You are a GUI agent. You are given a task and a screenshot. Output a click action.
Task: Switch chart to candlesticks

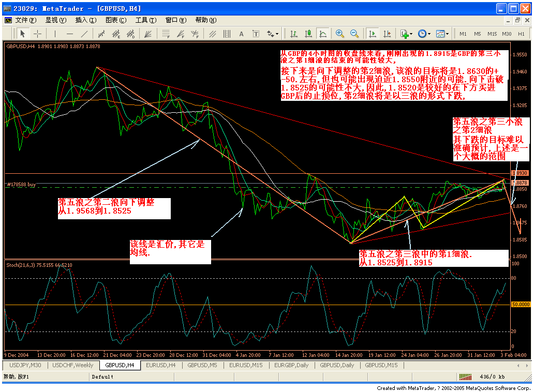[308, 34]
